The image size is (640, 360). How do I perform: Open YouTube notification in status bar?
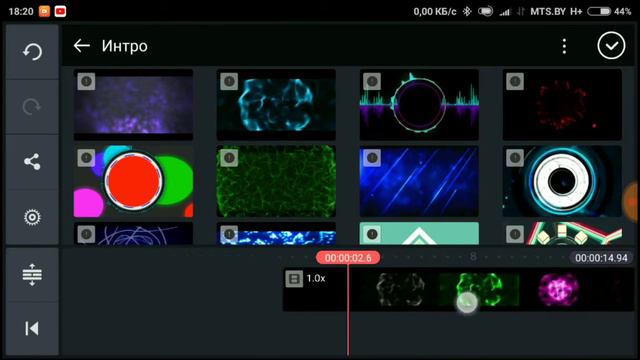[60, 11]
